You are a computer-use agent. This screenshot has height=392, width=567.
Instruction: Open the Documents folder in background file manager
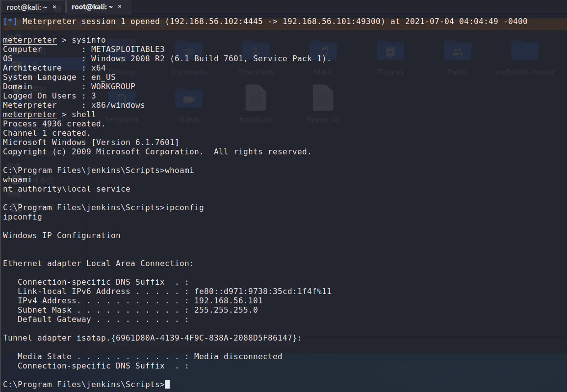point(189,58)
